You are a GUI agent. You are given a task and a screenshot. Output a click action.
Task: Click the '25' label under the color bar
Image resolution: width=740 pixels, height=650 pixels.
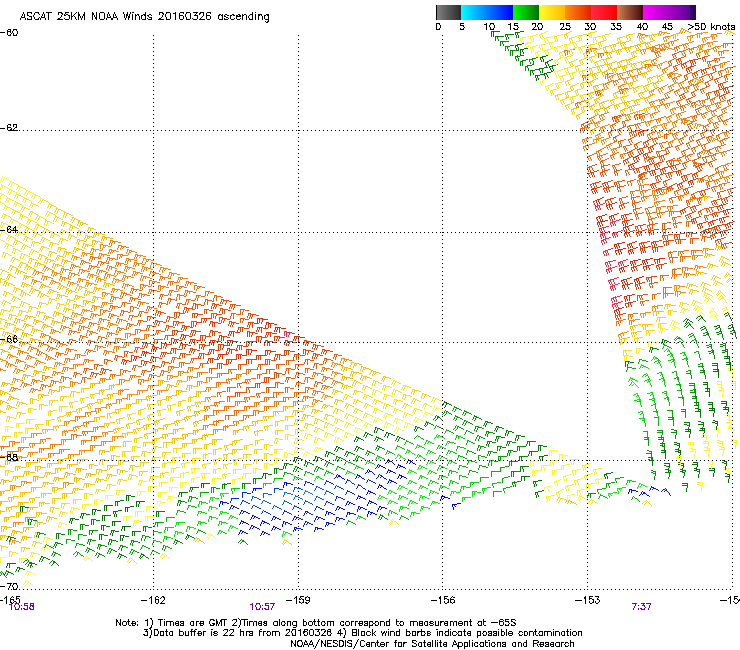click(565, 26)
